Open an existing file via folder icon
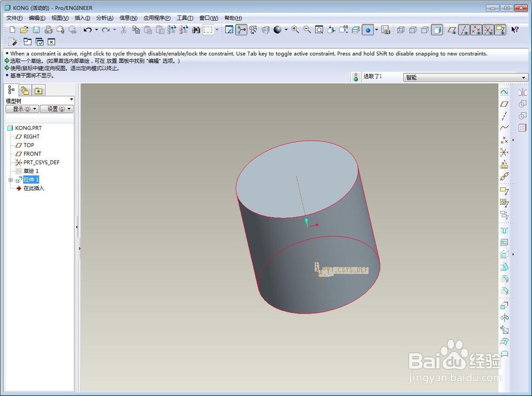Viewport: 532px width, 396px height. (24, 30)
